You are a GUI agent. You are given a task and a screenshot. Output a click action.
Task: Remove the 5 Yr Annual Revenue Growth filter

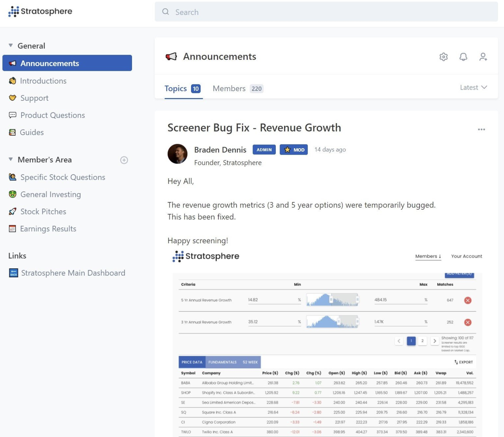(468, 300)
